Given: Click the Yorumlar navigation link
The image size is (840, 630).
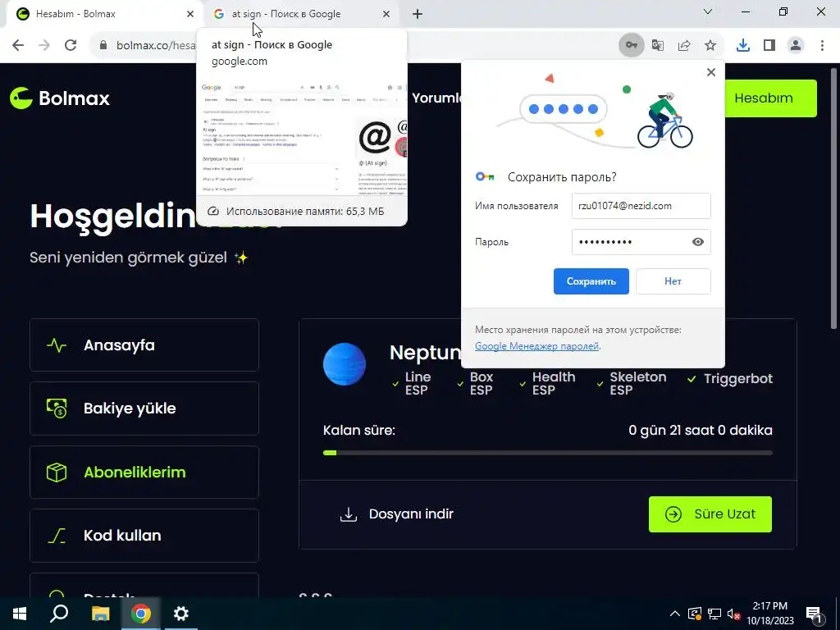Looking at the screenshot, I should [437, 98].
